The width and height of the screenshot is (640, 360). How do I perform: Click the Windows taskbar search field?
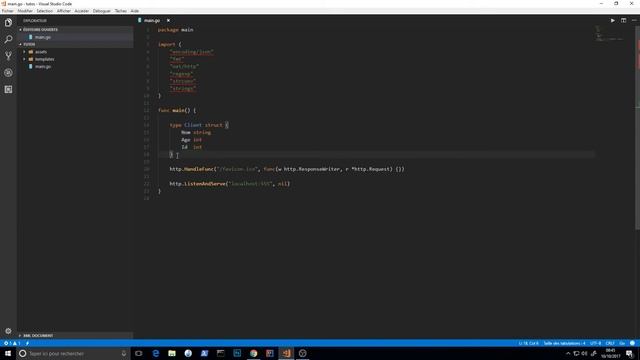pyautogui.click(x=73, y=353)
